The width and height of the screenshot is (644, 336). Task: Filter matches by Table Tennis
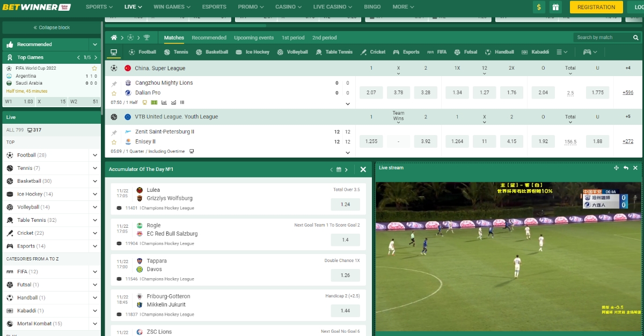click(x=334, y=52)
